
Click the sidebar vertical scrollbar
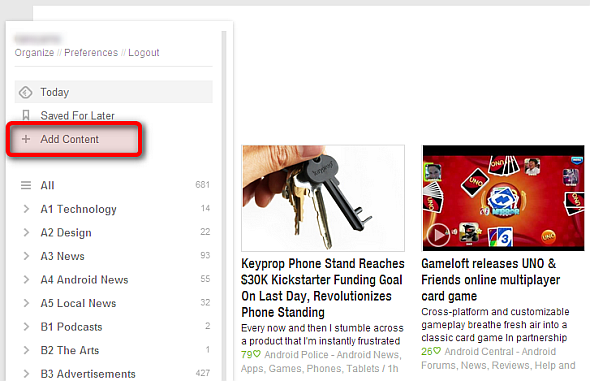coord(224,206)
